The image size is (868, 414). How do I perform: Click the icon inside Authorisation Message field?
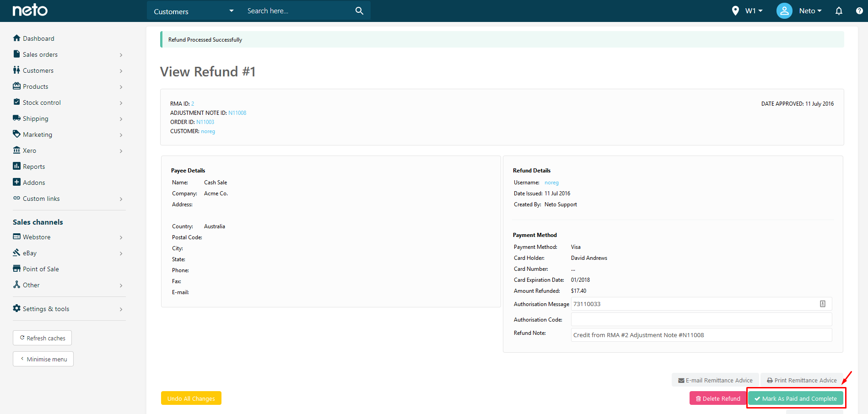[823, 304]
